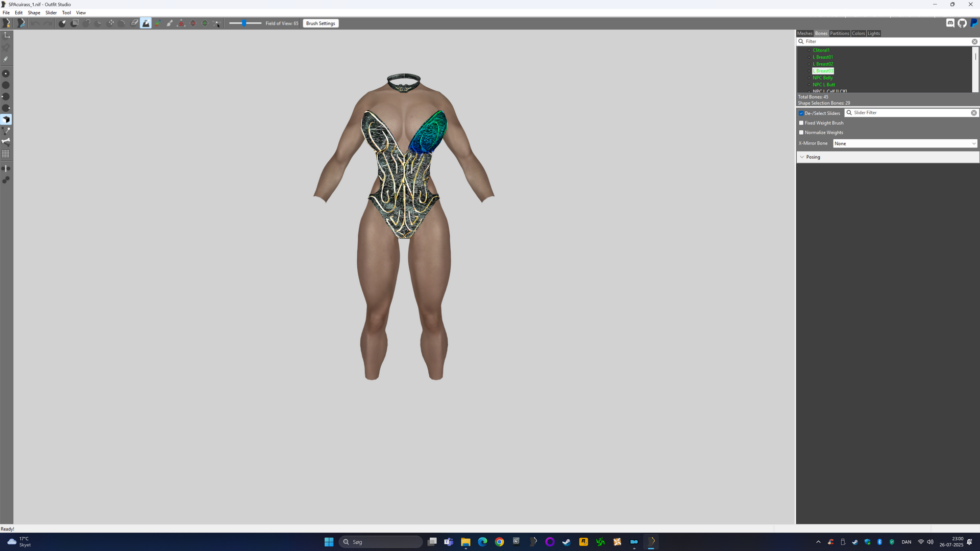Select the NPC Belly bone
The image size is (980, 551).
(823, 78)
